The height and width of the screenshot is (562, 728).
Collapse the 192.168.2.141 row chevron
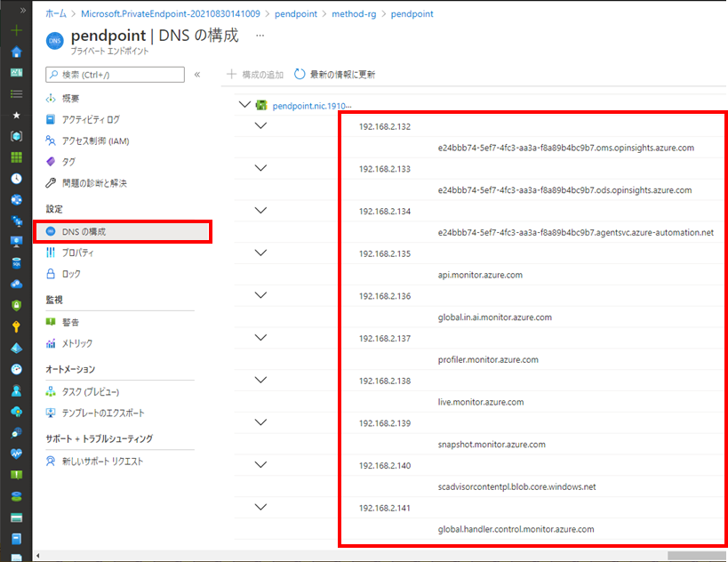click(261, 506)
